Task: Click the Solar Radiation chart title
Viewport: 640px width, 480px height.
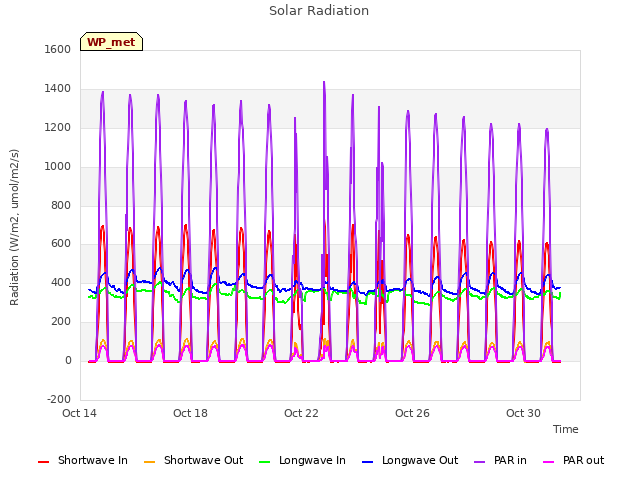Action: pyautogui.click(x=319, y=11)
